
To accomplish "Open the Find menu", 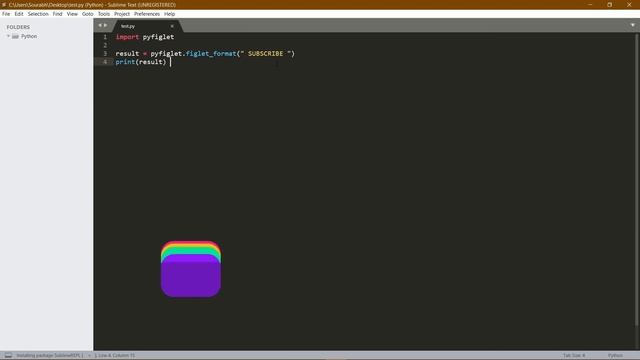I will click(58, 14).
